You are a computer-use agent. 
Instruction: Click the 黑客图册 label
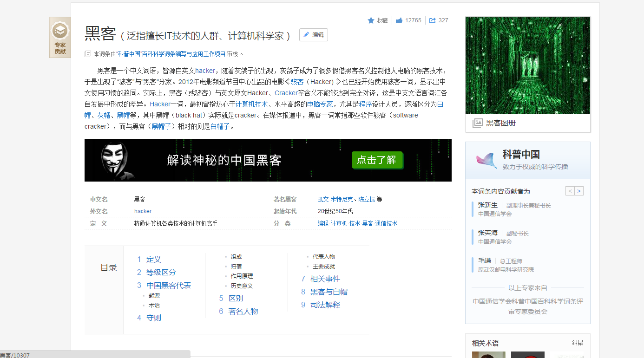pyautogui.click(x=501, y=123)
